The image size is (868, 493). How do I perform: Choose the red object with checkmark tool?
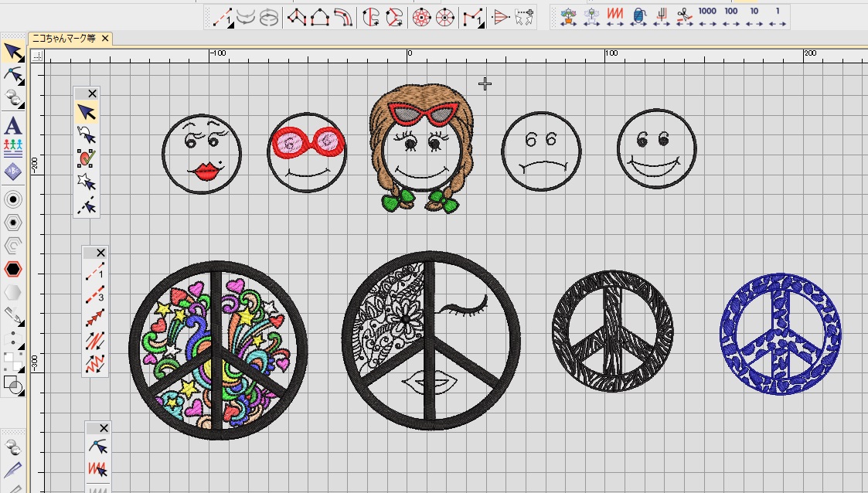tap(87, 158)
